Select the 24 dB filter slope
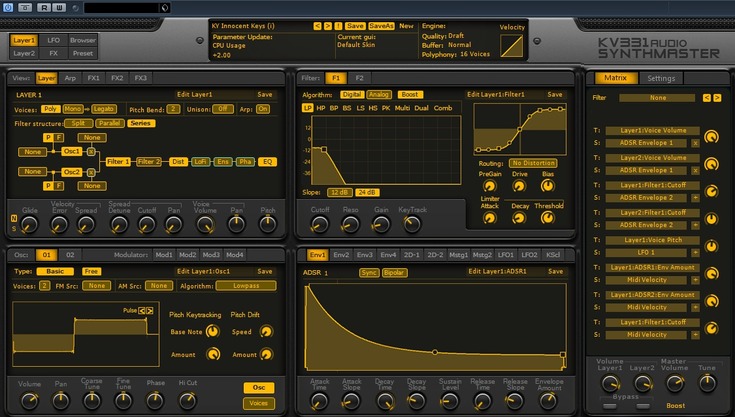 click(368, 193)
